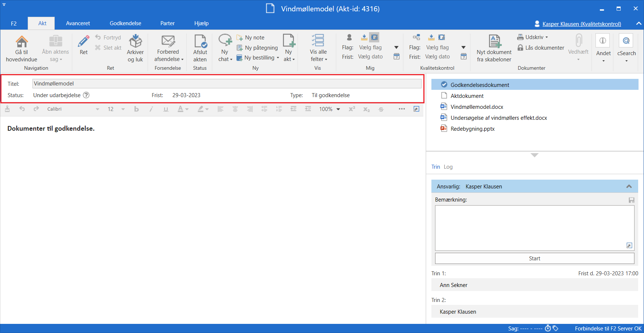Click the tag icon in status bar
The height and width of the screenshot is (333, 644).
pyautogui.click(x=555, y=328)
